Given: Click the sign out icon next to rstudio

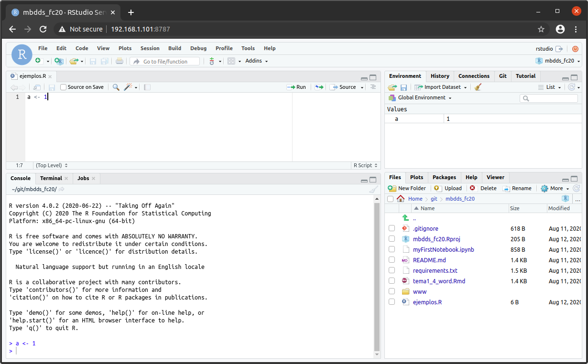Looking at the screenshot, I should tap(559, 49).
